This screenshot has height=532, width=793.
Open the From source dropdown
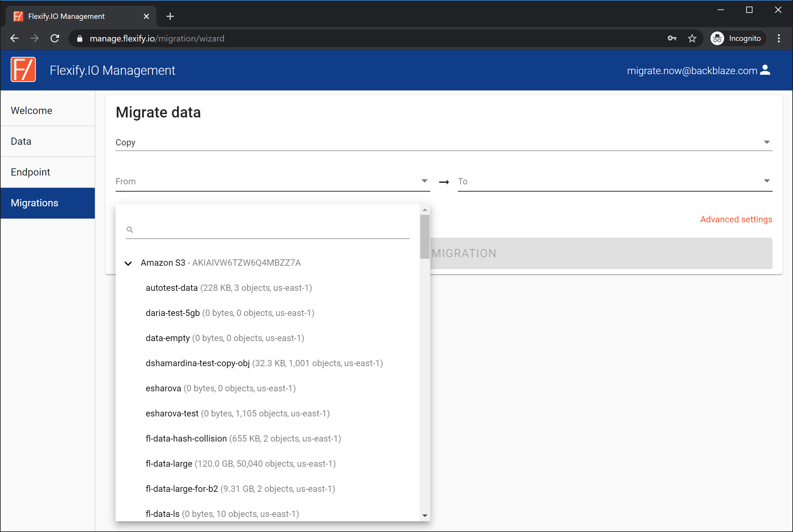pyautogui.click(x=273, y=182)
